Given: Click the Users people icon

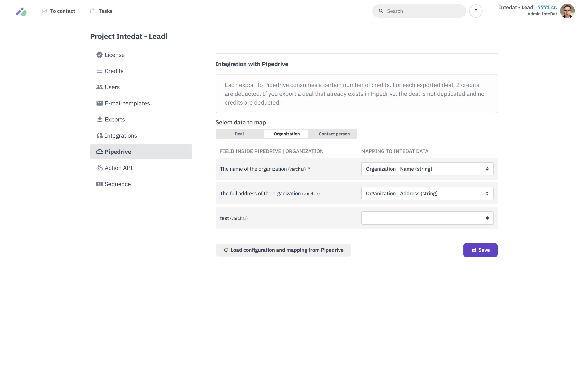Looking at the screenshot, I should [x=99, y=87].
